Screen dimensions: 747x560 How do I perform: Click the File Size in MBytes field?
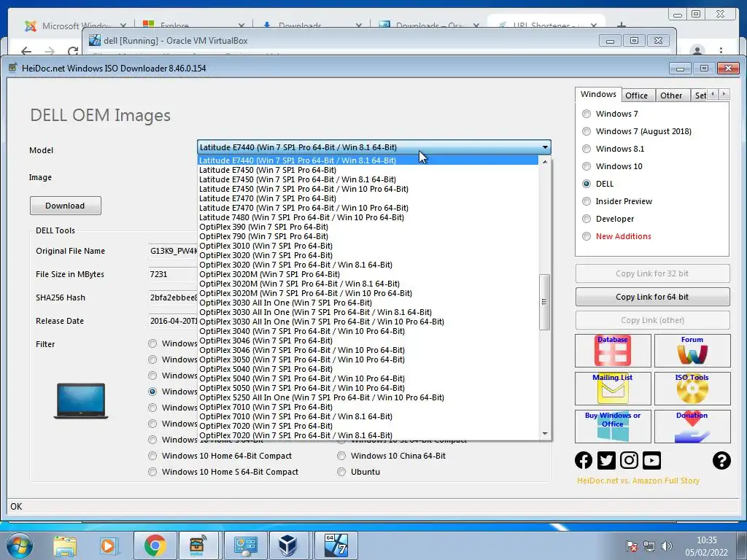174,274
